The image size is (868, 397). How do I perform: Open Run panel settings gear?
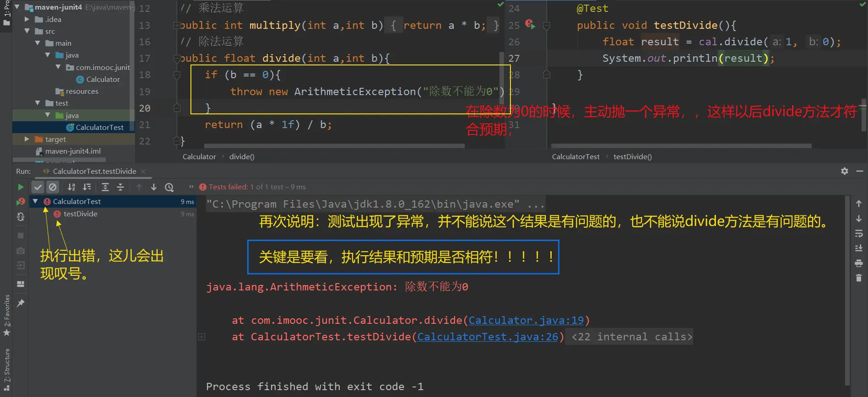click(x=845, y=171)
